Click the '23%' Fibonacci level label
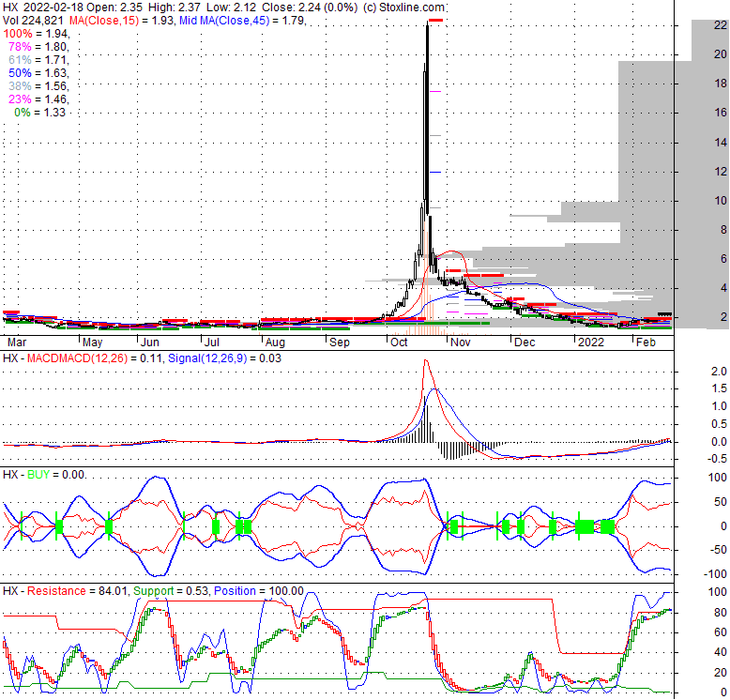 coord(20,99)
